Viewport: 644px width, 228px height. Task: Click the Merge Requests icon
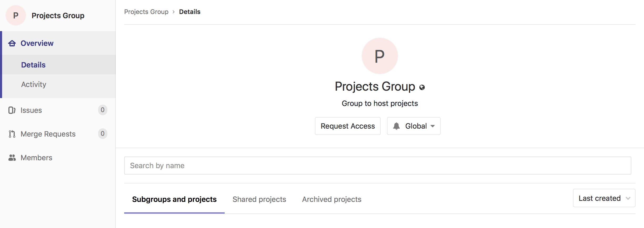[12, 134]
